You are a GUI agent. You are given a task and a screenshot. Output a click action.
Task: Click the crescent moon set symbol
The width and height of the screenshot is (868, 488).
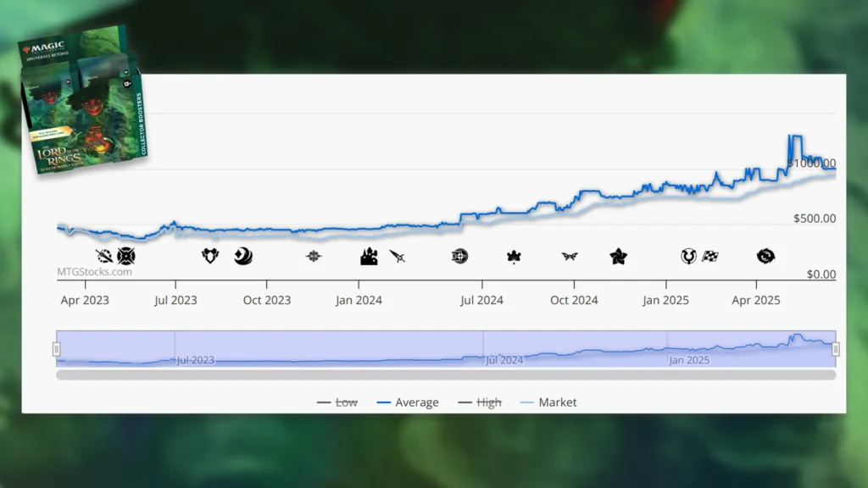tap(243, 256)
